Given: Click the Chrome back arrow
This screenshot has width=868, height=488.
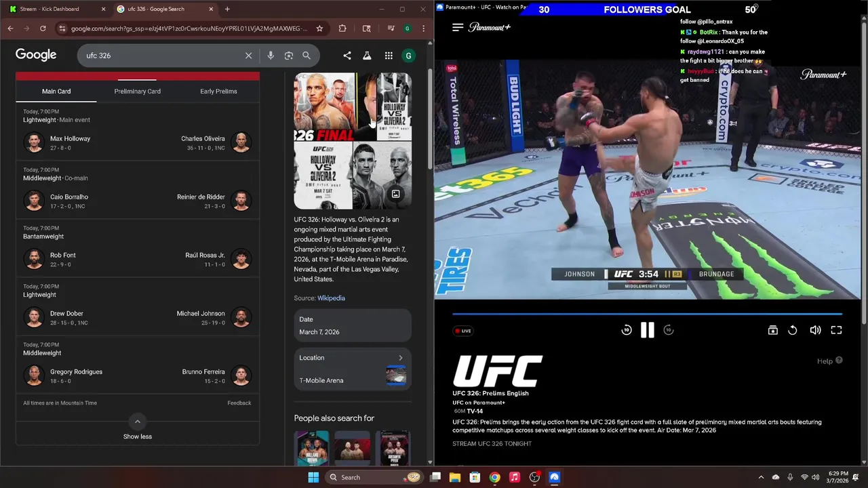Looking at the screenshot, I should coord(10,28).
